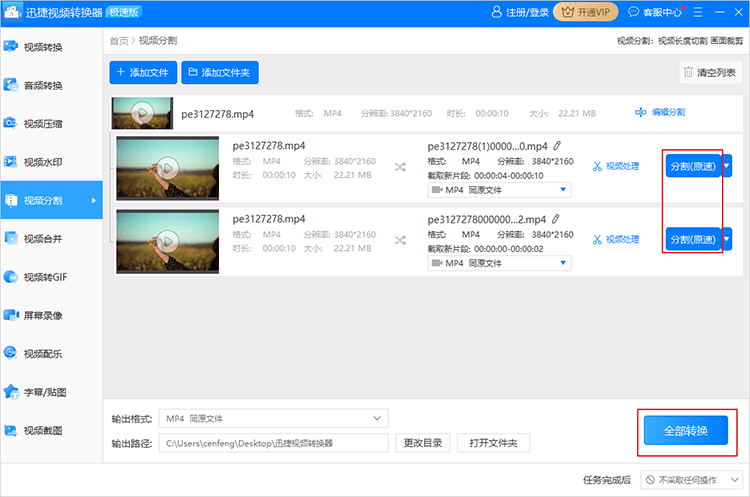Click the pencil rename icon of second output file

tap(556, 218)
